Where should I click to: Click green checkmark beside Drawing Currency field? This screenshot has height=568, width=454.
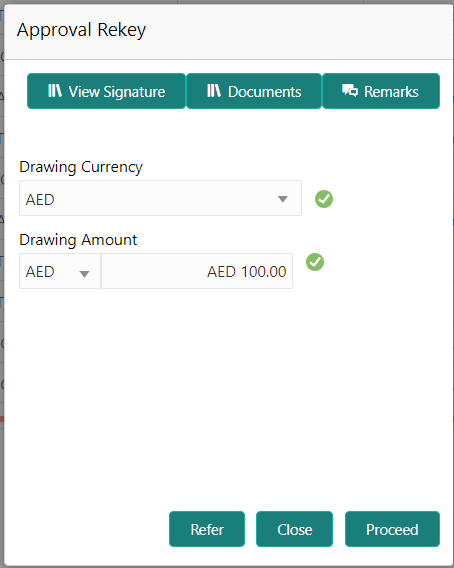click(x=324, y=199)
